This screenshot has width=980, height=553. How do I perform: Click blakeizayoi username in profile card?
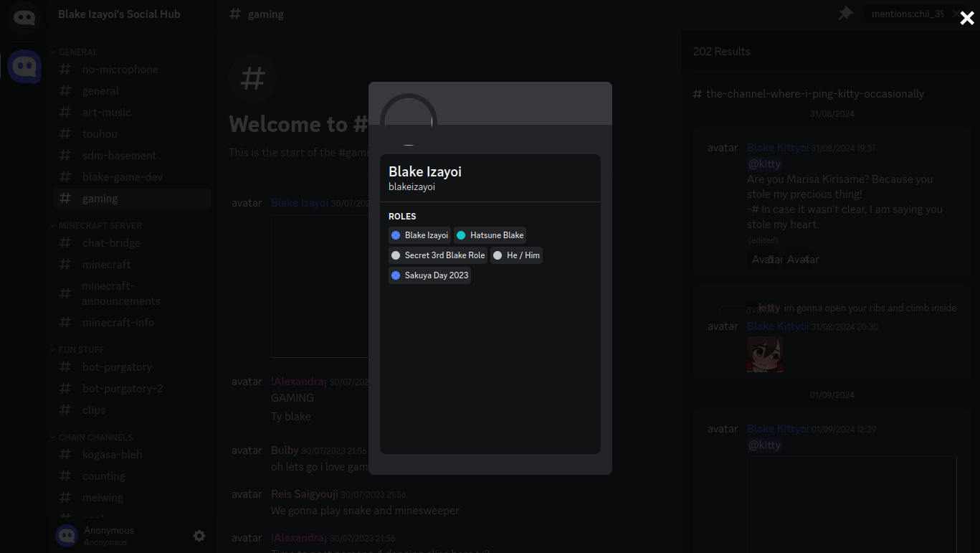point(411,187)
